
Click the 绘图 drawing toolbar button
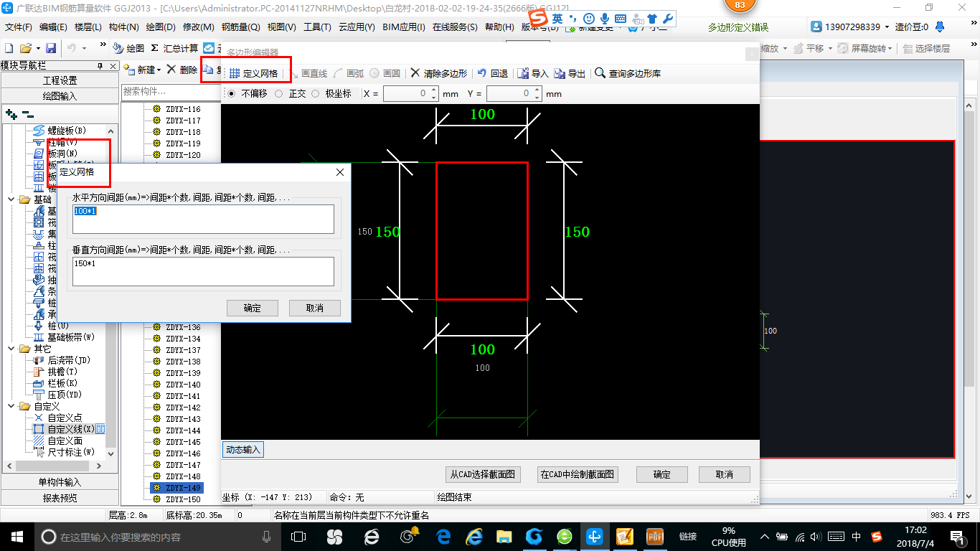(129, 48)
